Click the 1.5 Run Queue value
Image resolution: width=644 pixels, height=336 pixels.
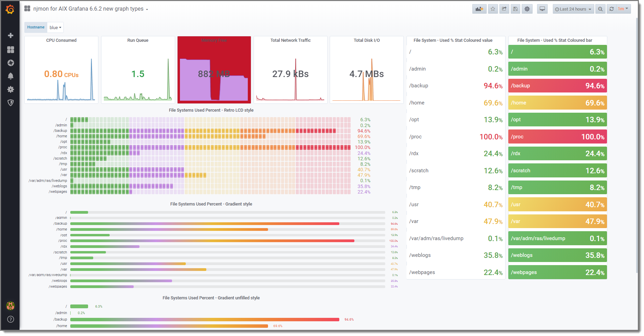(138, 74)
